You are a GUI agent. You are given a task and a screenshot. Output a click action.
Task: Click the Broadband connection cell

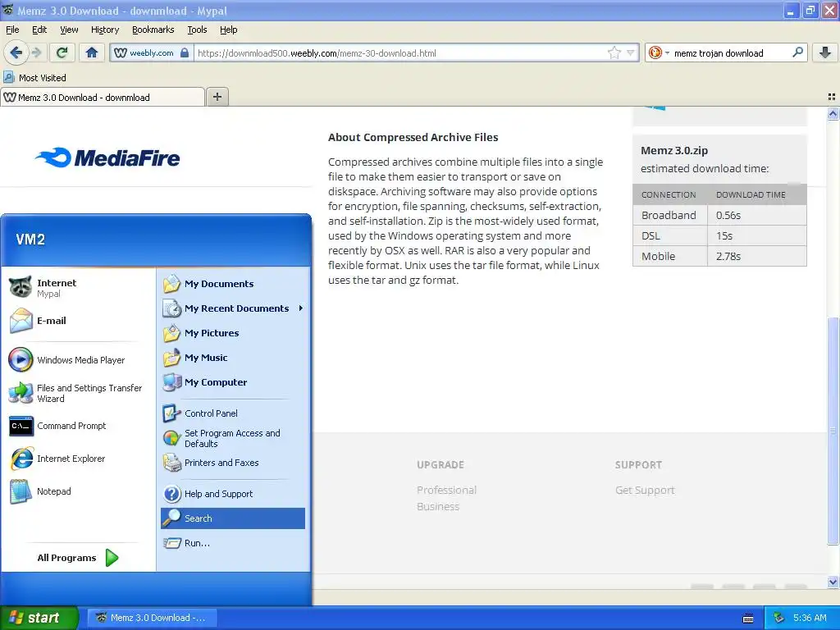pos(669,216)
